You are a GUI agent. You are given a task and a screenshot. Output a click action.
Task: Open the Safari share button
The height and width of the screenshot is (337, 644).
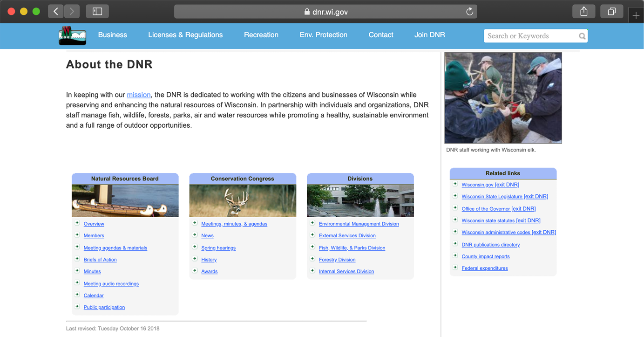tap(584, 11)
